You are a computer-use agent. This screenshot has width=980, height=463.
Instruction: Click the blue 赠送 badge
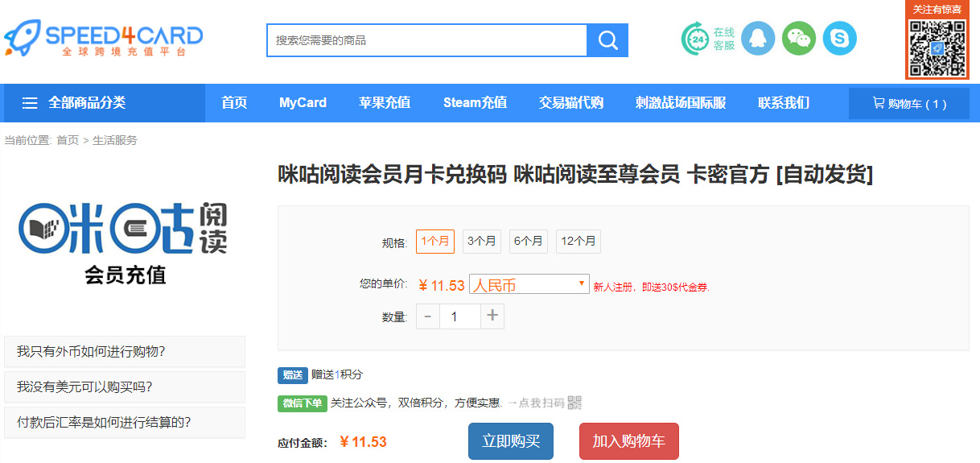point(293,375)
